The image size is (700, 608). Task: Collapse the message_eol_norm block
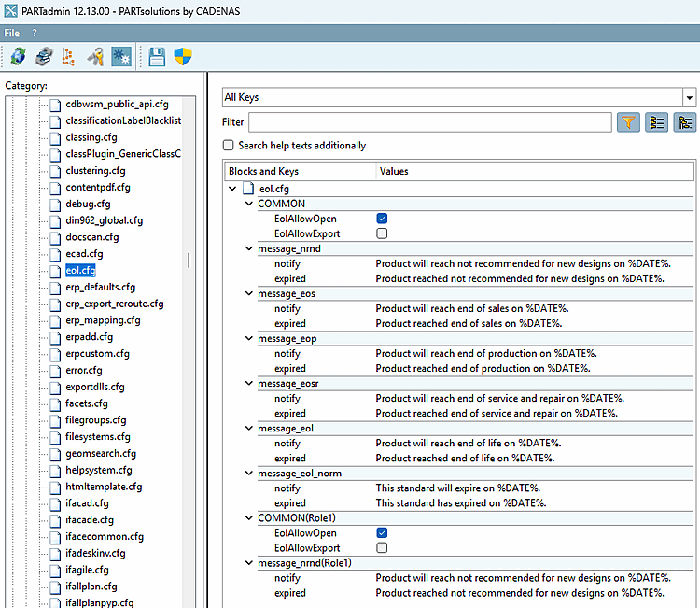coord(249,473)
